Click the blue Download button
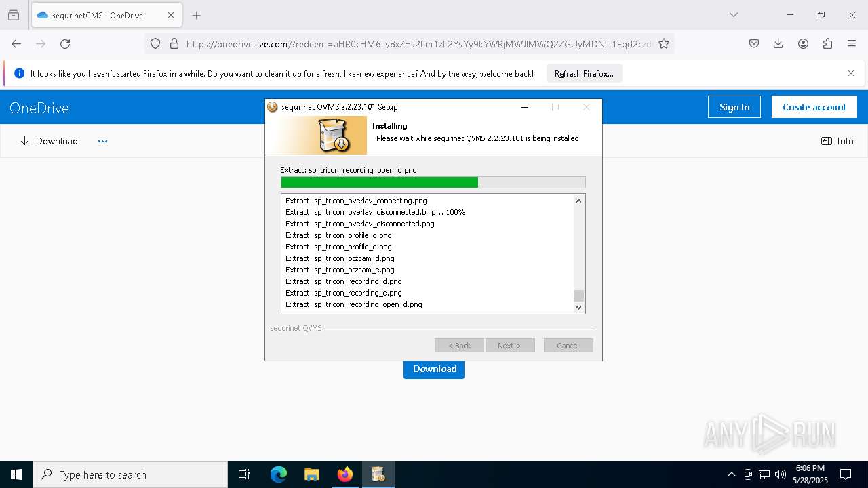Image resolution: width=868 pixels, height=488 pixels. click(x=434, y=369)
